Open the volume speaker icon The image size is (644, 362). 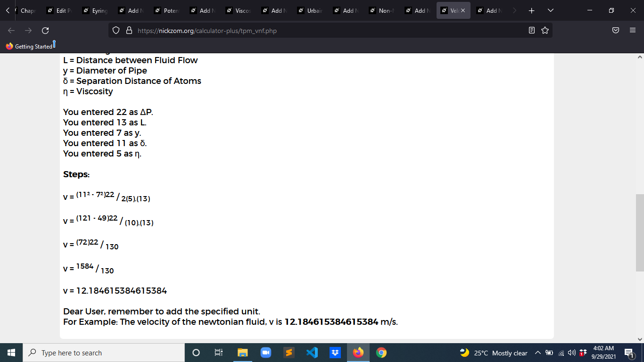pos(571,353)
